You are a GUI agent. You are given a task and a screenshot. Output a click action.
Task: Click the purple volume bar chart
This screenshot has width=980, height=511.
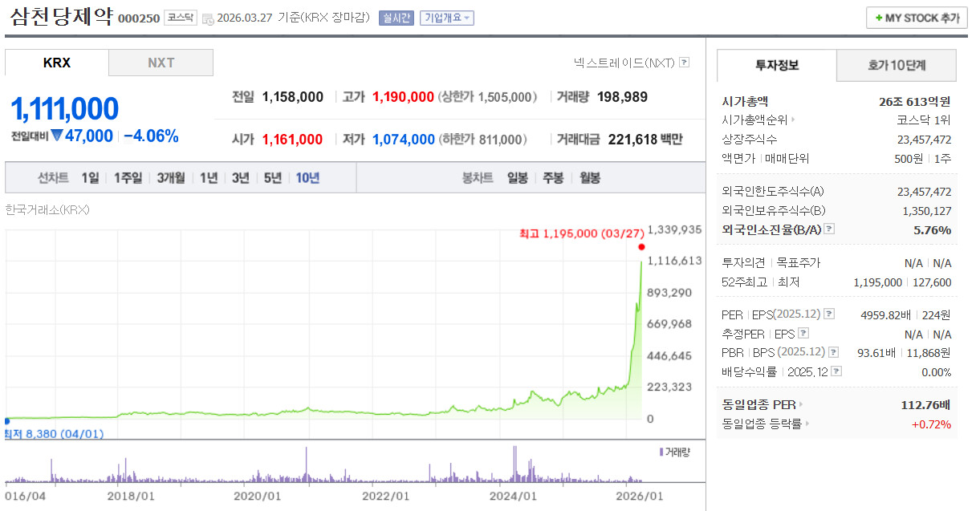pyautogui.click(x=323, y=463)
